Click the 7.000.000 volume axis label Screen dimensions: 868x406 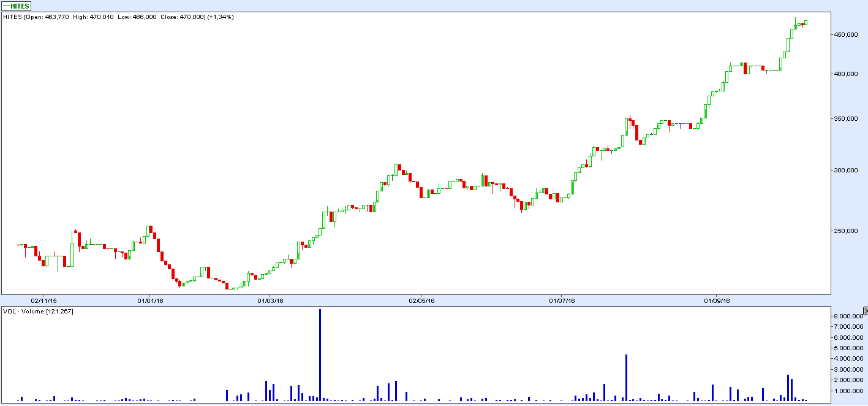[847, 327]
